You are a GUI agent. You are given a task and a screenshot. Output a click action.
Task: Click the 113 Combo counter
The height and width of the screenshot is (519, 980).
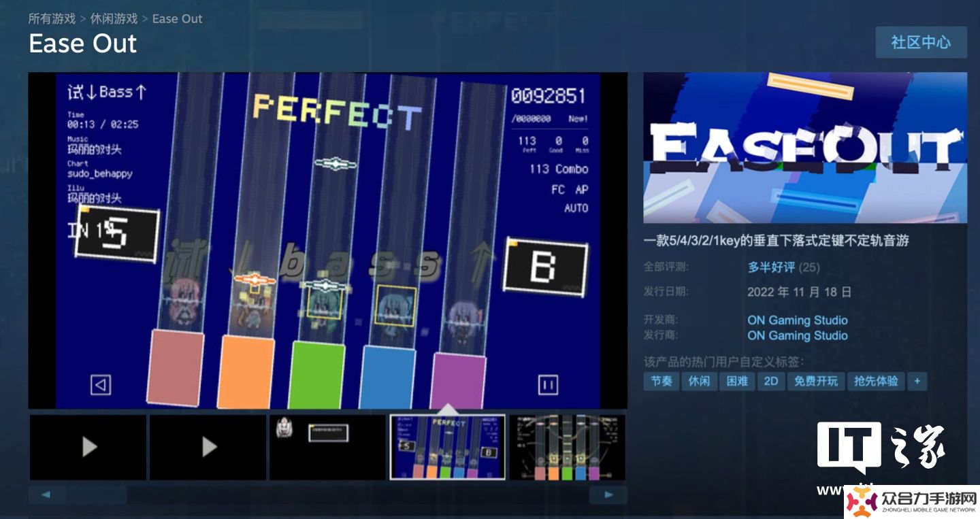click(x=559, y=169)
